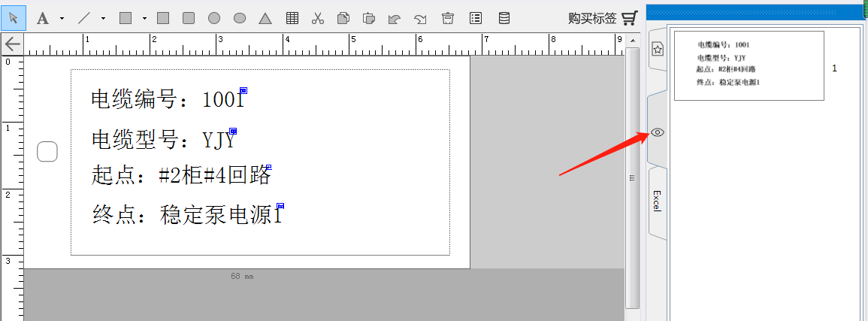Open the Excel side tab

pos(657,201)
